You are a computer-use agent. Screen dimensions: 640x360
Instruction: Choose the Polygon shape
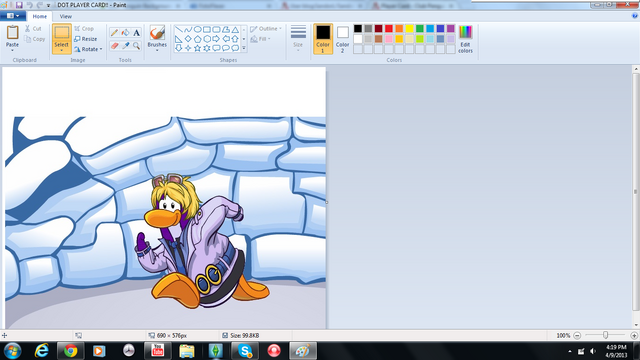tap(226, 29)
